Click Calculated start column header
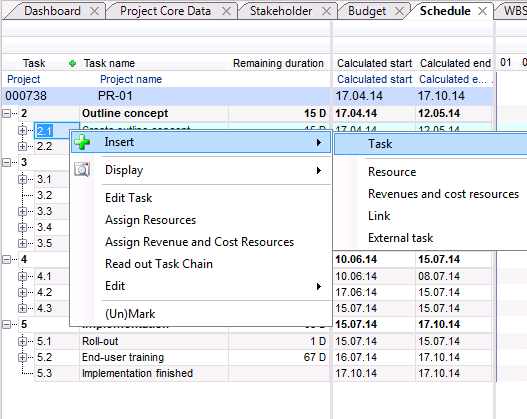Image resolution: width=527 pixels, height=419 pixels. [374, 63]
